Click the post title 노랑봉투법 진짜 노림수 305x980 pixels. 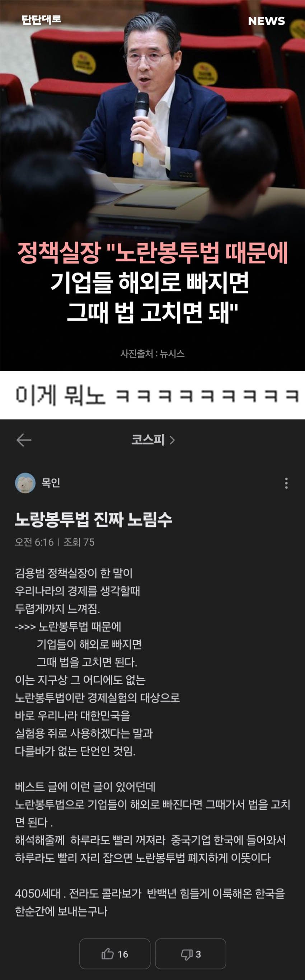coord(94,520)
